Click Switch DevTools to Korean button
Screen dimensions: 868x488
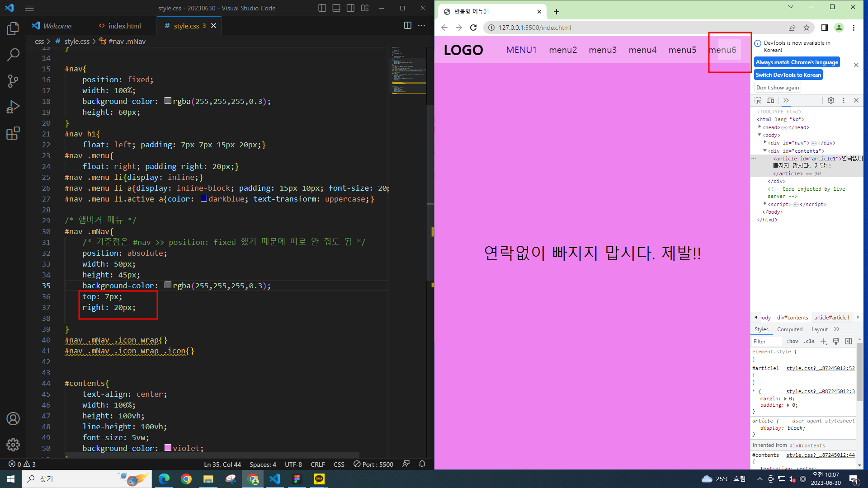(788, 75)
